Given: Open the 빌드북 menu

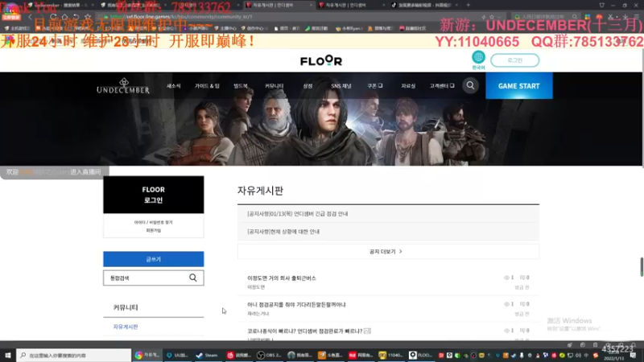Looking at the screenshot, I should [x=240, y=86].
